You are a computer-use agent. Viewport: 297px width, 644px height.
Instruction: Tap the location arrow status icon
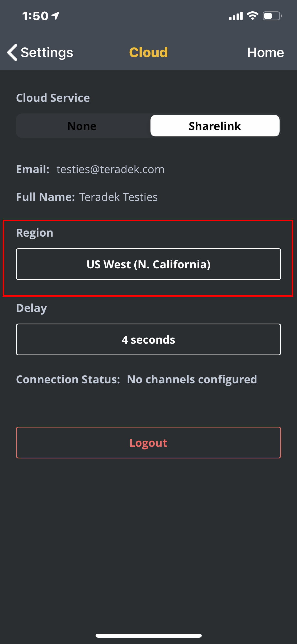click(56, 16)
